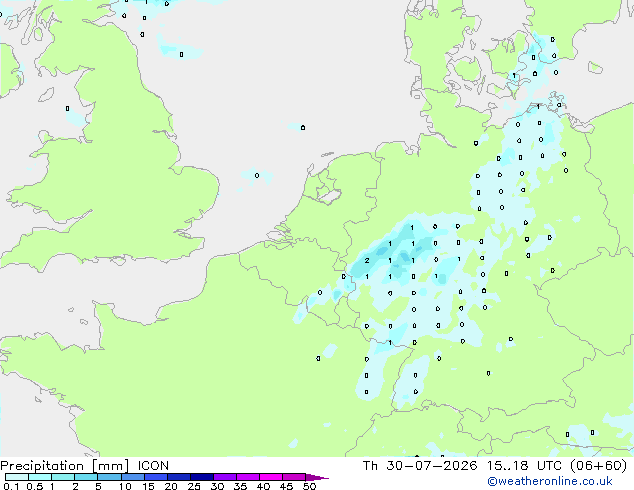This screenshot has width=634, height=490.
Task: Click the 0.5–1 mm legend color swatch
Action: pos(40,477)
